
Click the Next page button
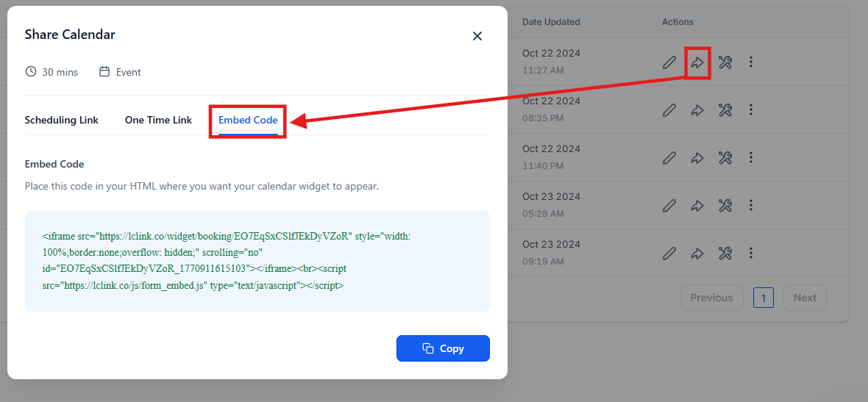805,298
